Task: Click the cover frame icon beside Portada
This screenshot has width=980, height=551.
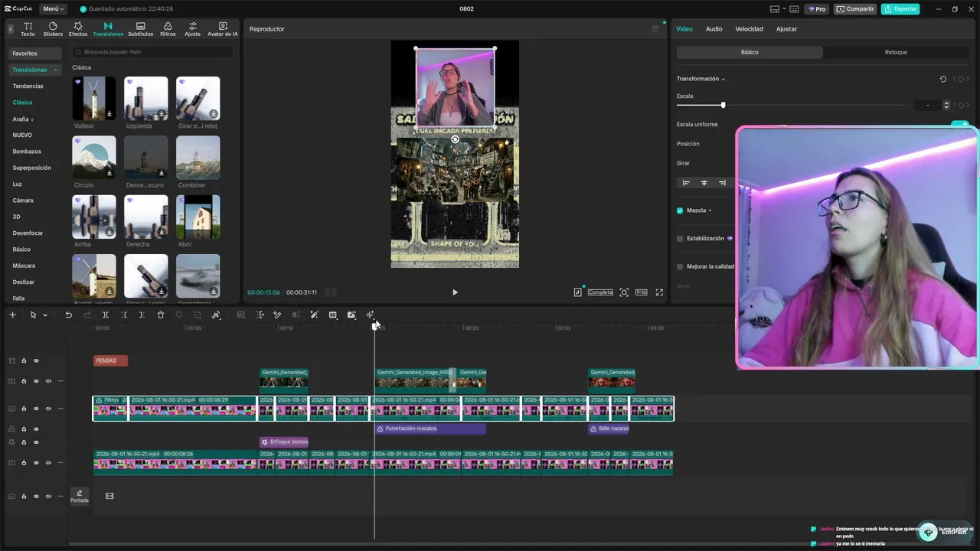Action: [x=109, y=496]
